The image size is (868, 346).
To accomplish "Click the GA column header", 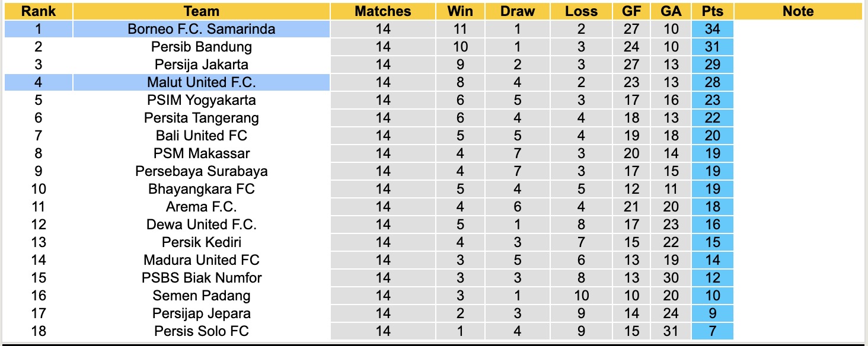I will tap(671, 11).
